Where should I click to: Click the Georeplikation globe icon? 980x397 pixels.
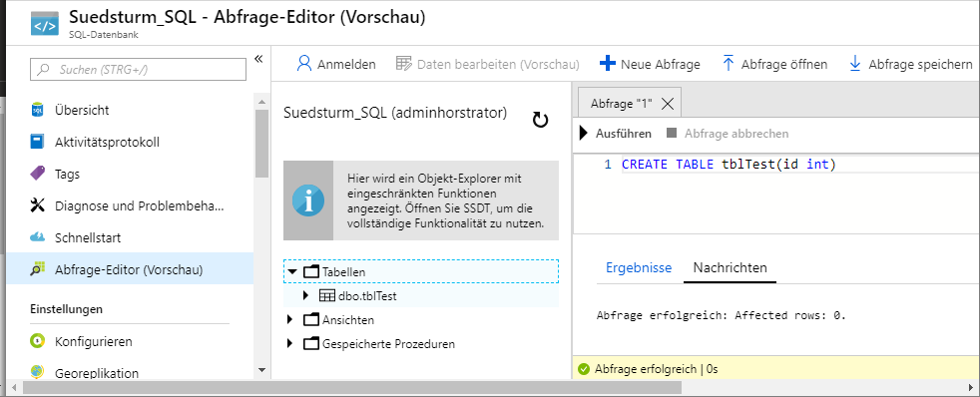pyautogui.click(x=38, y=373)
